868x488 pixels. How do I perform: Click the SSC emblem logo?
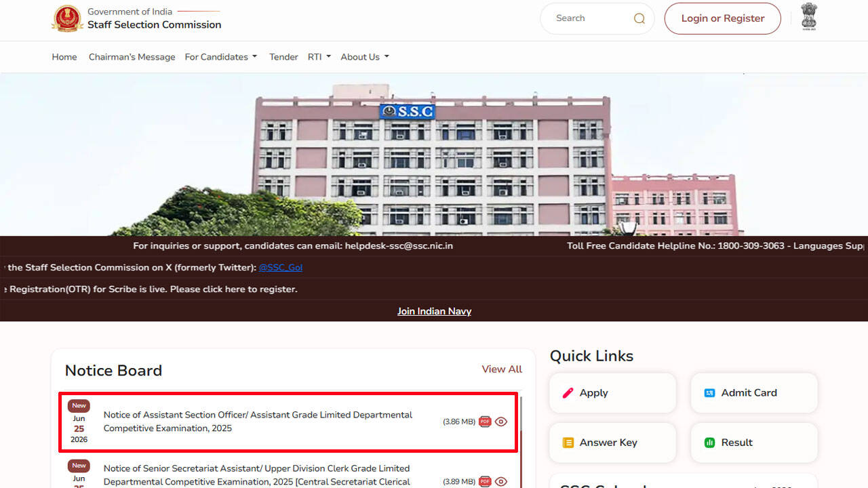[67, 18]
